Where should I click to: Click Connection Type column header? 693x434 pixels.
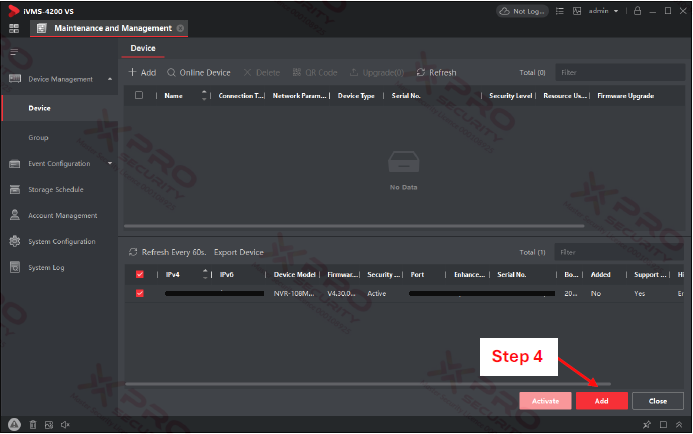[240, 96]
